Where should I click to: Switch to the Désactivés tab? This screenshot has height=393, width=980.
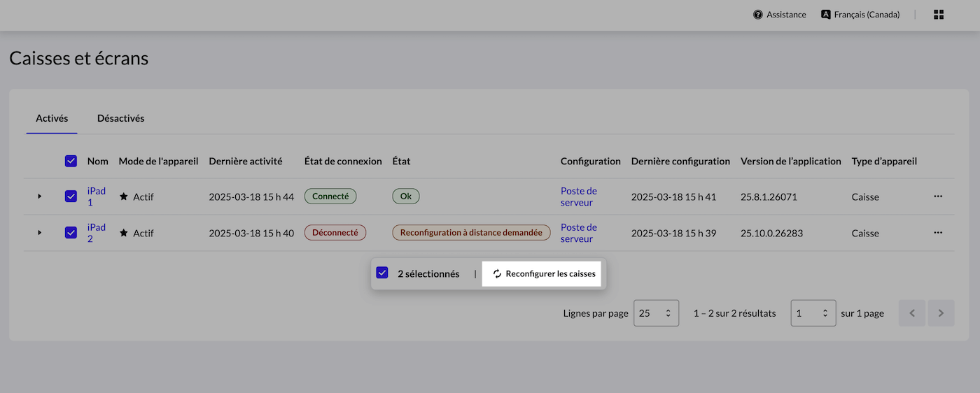point(120,118)
